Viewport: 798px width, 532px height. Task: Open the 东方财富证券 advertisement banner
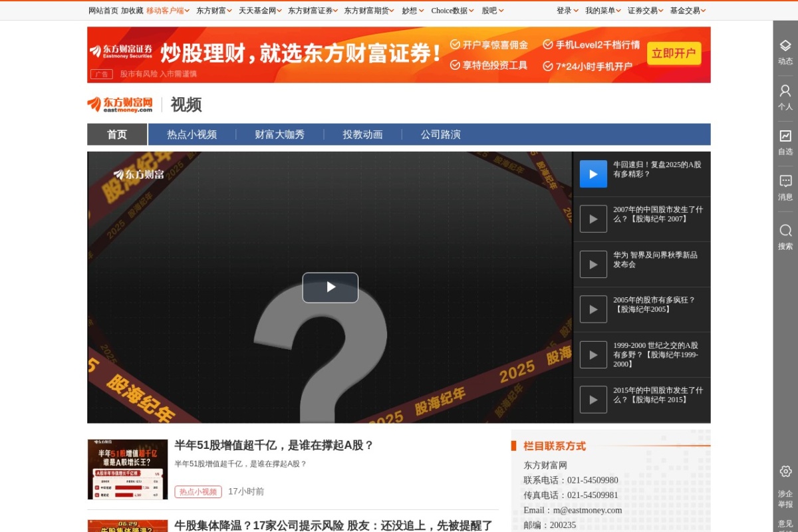[399, 55]
